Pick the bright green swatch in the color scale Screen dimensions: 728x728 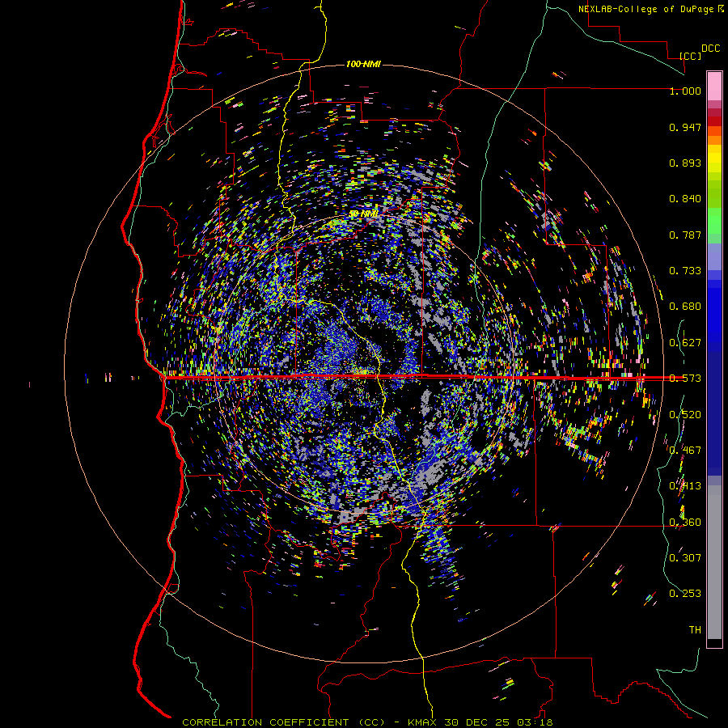click(x=714, y=221)
